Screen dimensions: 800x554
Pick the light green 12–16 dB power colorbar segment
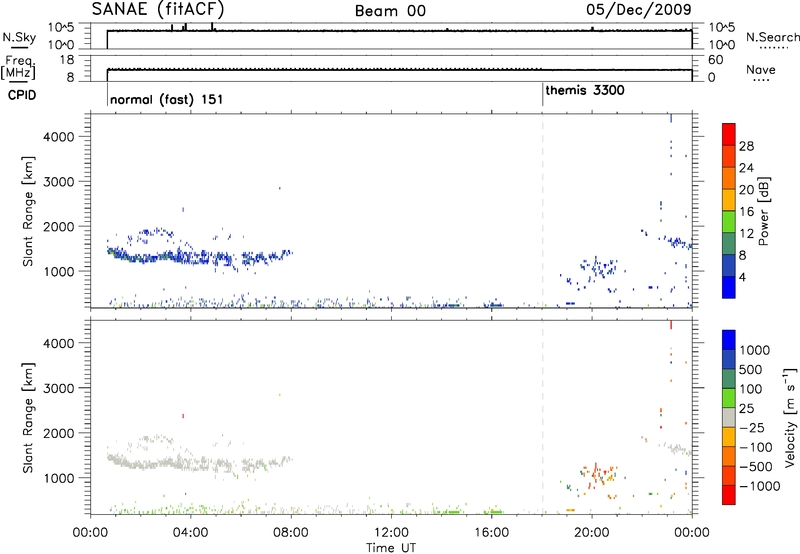click(x=729, y=222)
